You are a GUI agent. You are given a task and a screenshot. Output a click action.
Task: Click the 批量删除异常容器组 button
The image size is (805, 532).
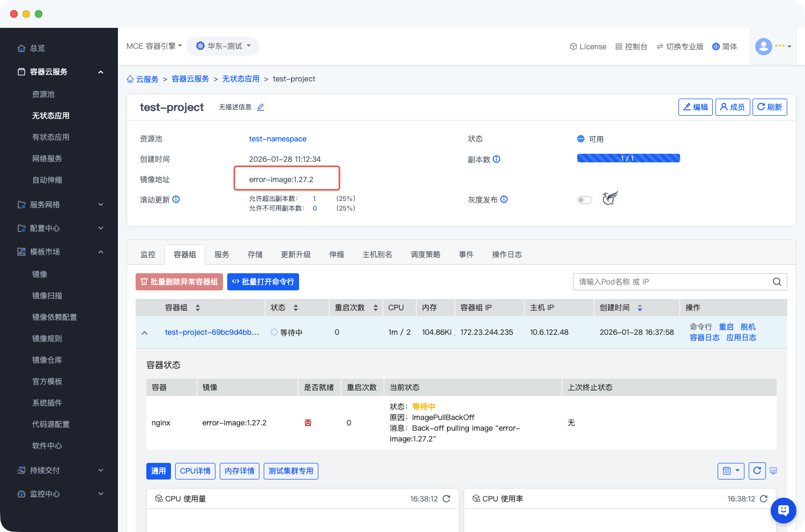(x=179, y=282)
